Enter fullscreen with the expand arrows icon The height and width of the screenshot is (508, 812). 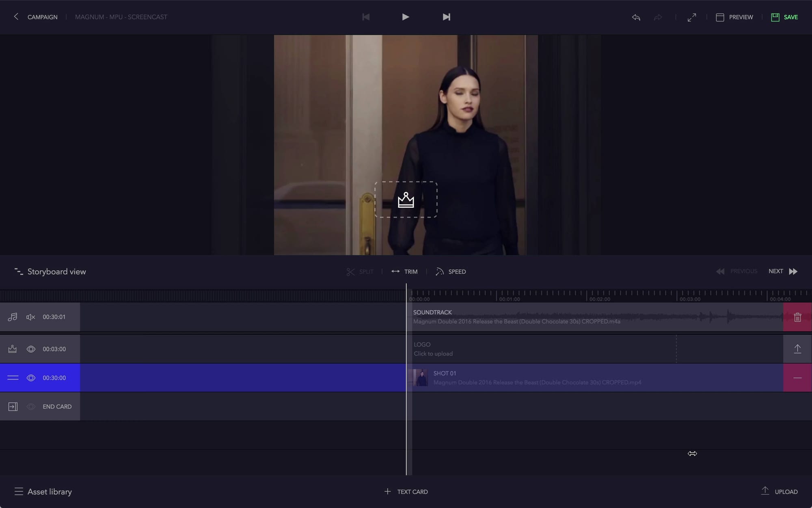click(692, 17)
